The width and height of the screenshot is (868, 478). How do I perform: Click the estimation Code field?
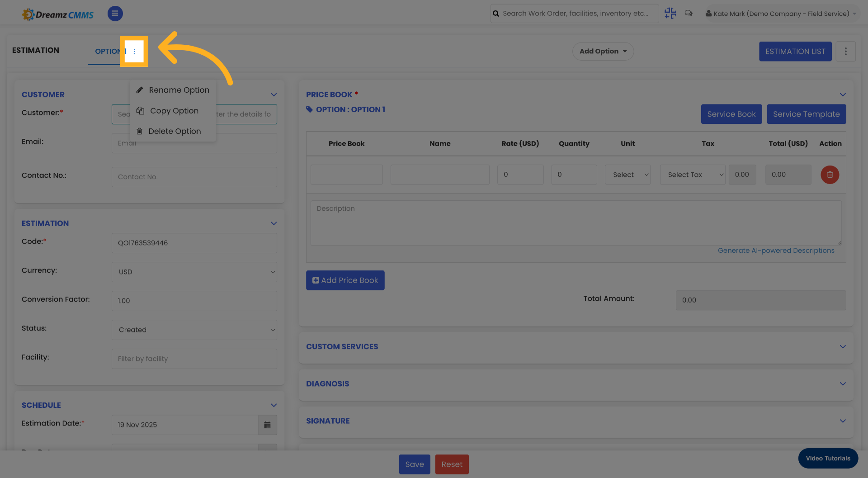194,243
